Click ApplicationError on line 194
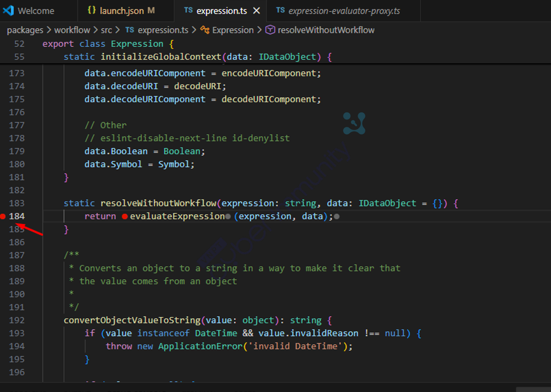Screen dimensions: 551x392 pos(200,347)
